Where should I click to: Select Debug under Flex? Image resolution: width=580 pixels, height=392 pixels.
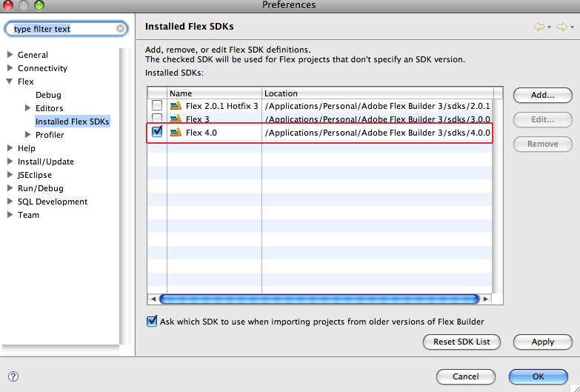(48, 95)
